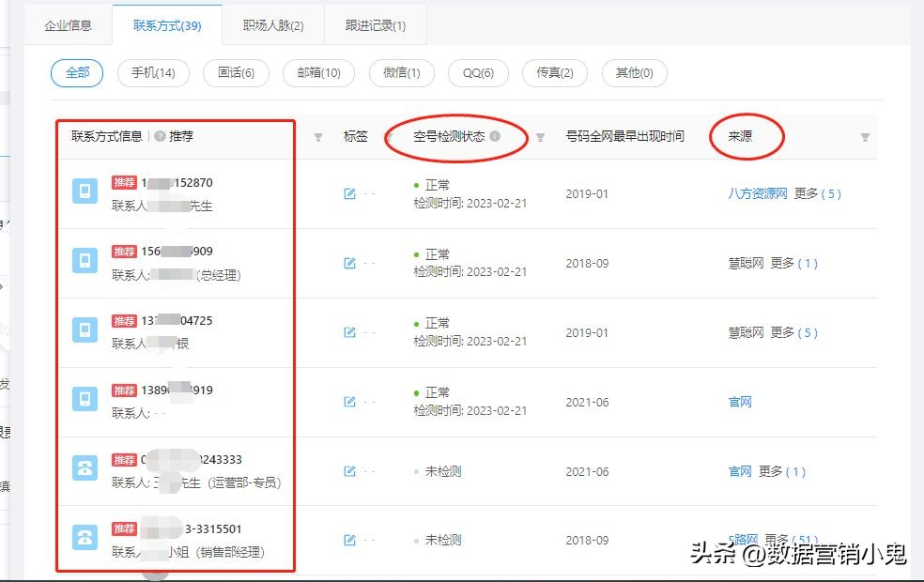Screen dimensions: 924x582
Task: Click mobile icon for number ending 909
Action: pos(85,260)
